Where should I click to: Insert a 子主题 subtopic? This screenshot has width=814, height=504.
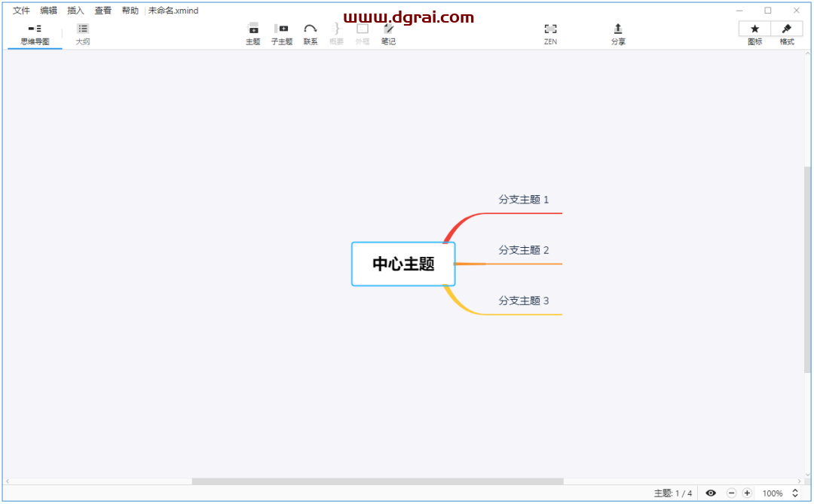coord(281,34)
